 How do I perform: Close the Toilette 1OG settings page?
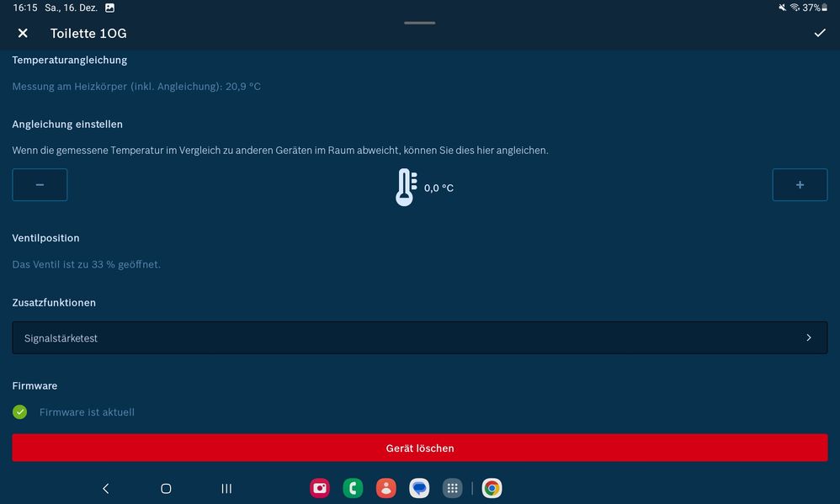[x=23, y=33]
